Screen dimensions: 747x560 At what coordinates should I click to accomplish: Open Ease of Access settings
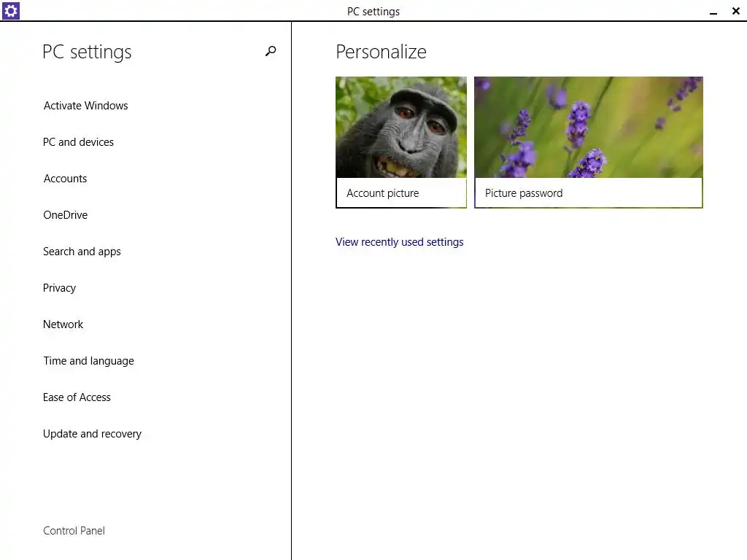(77, 397)
